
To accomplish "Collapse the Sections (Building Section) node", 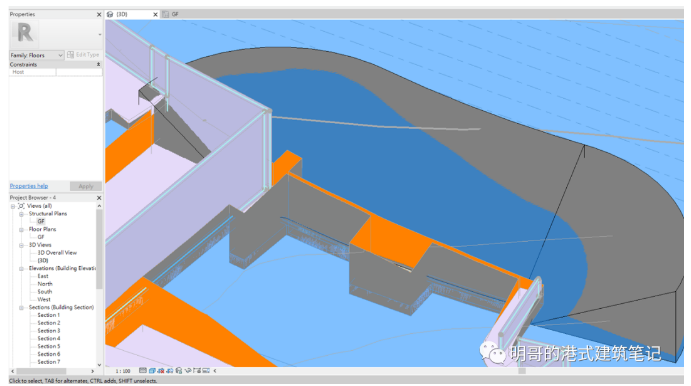I will point(21,308).
